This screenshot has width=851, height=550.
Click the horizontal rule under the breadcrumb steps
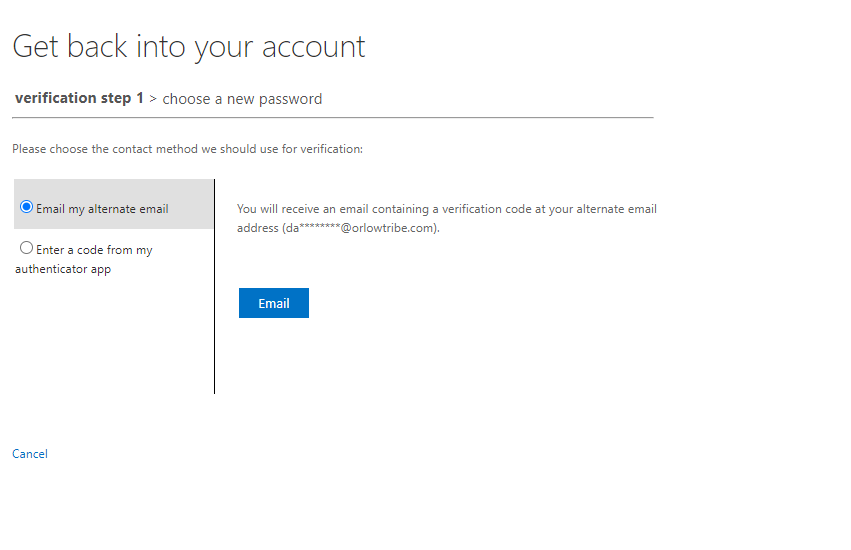(x=333, y=117)
